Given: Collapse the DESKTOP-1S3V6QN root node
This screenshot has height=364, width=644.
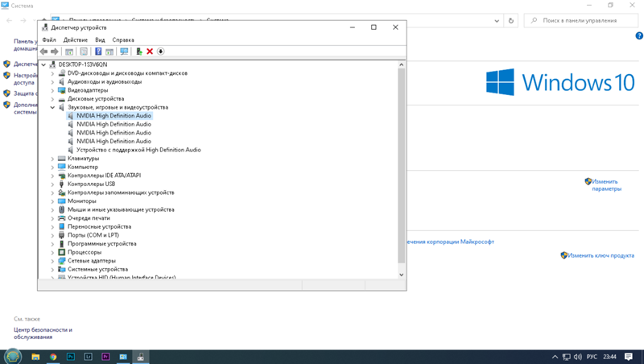Looking at the screenshot, I should point(43,64).
